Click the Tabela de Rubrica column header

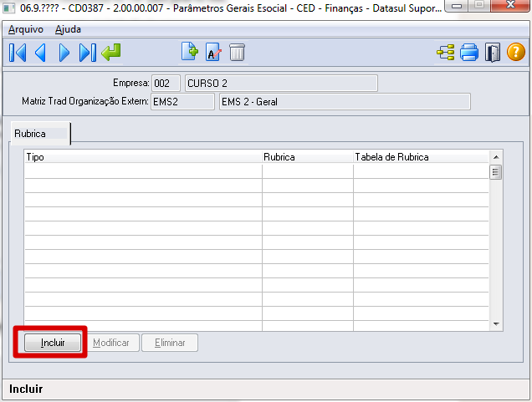point(421,157)
